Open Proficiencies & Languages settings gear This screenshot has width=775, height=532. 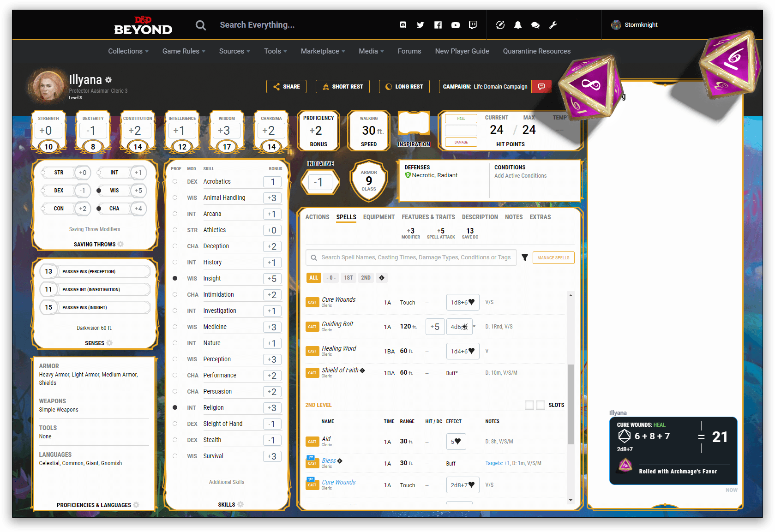click(x=136, y=505)
